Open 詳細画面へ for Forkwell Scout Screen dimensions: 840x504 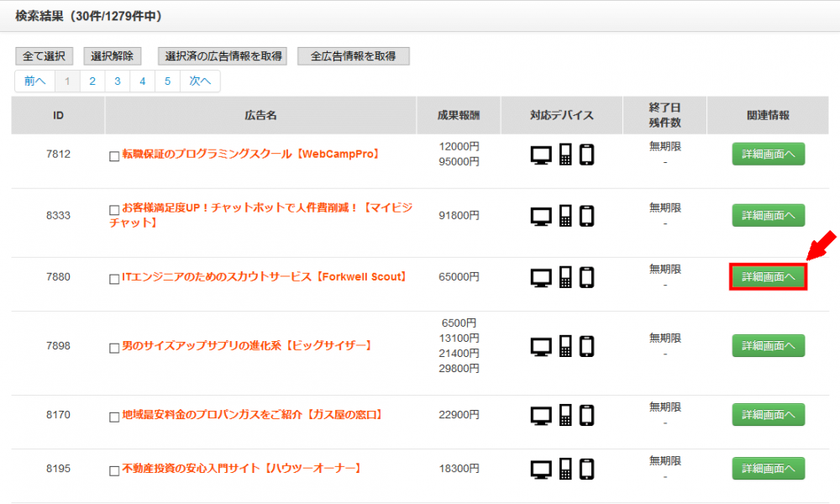(769, 277)
